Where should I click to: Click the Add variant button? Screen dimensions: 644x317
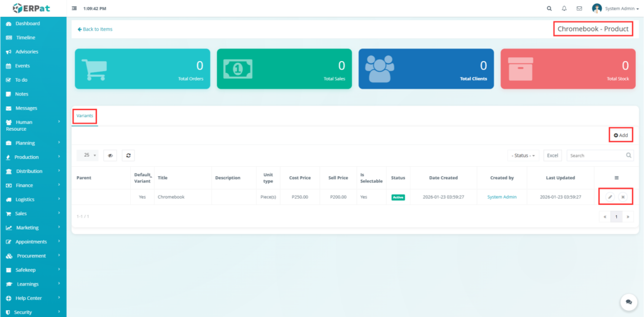coord(621,135)
